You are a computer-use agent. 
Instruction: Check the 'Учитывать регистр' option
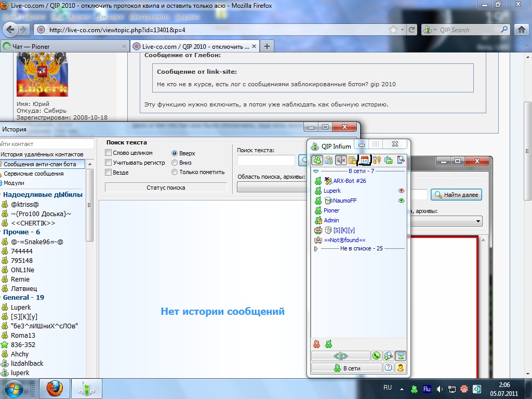pyautogui.click(x=109, y=163)
